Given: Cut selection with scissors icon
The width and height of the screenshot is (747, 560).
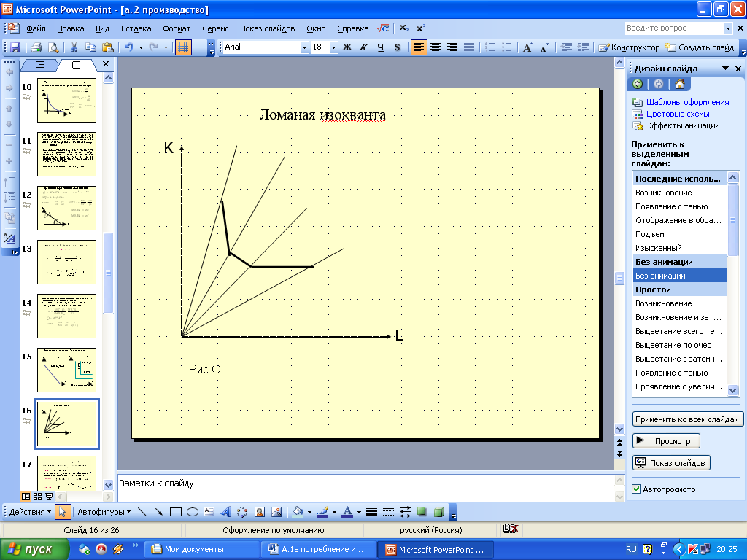Looking at the screenshot, I should pyautogui.click(x=74, y=47).
